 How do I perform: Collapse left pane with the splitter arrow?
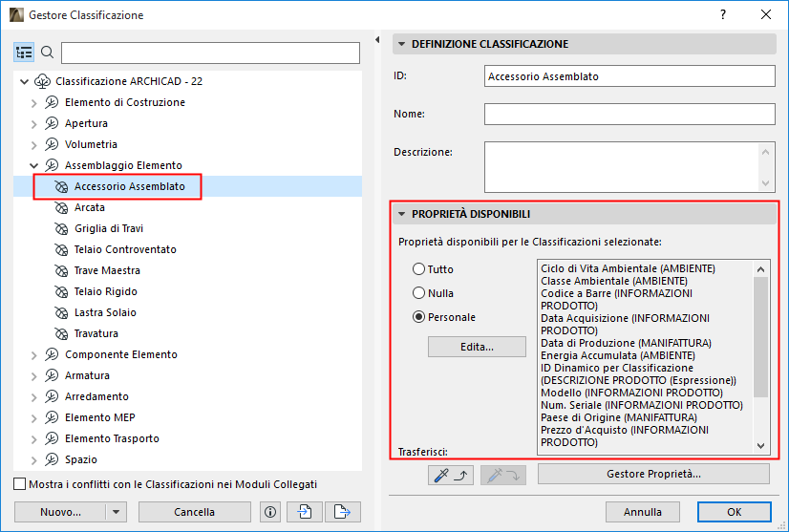tap(377, 39)
